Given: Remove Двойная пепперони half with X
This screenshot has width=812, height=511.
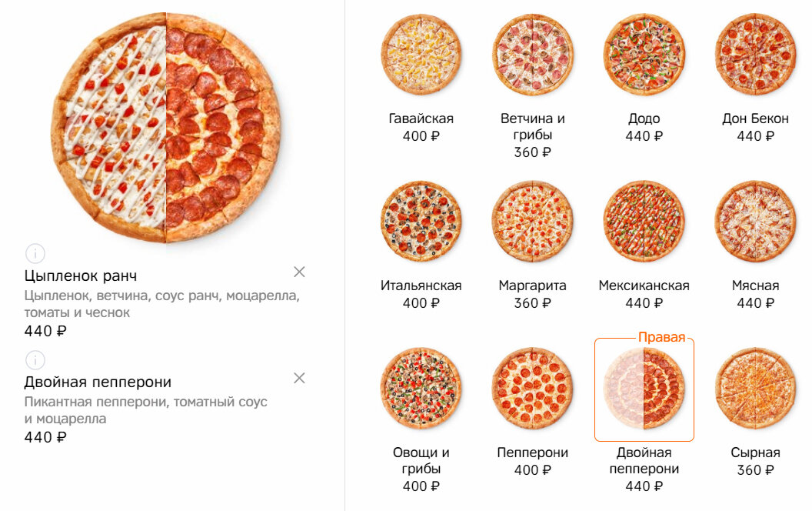Looking at the screenshot, I should [x=299, y=379].
